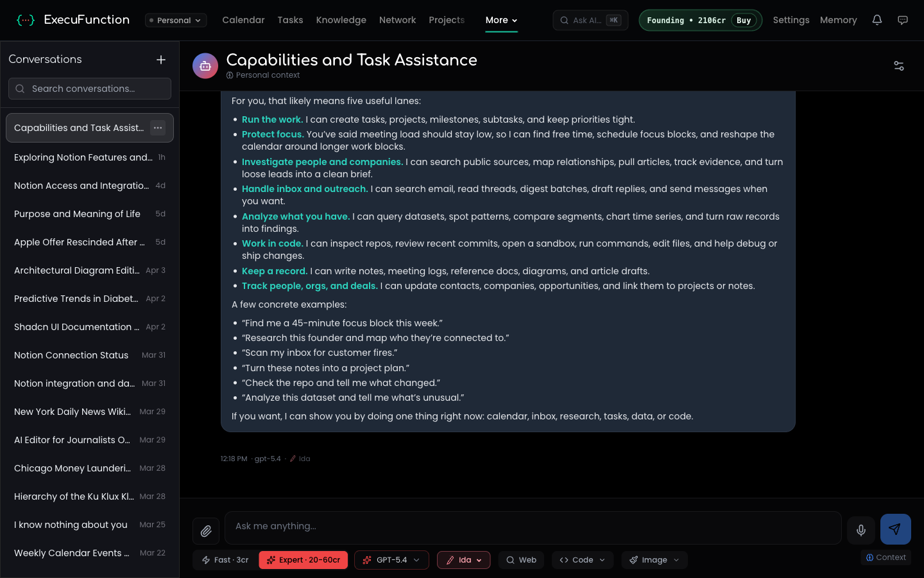This screenshot has height=578, width=924.
Task: Open Settings from the top bar
Action: pos(791,20)
